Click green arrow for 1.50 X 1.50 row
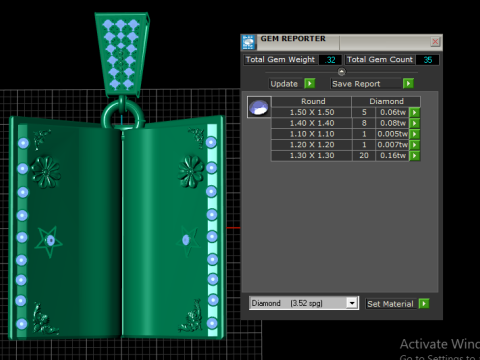 point(414,112)
